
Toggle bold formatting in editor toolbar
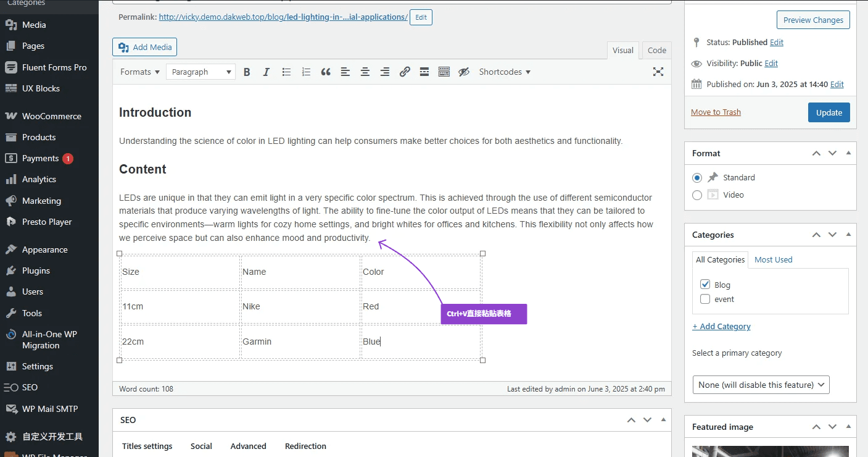247,72
